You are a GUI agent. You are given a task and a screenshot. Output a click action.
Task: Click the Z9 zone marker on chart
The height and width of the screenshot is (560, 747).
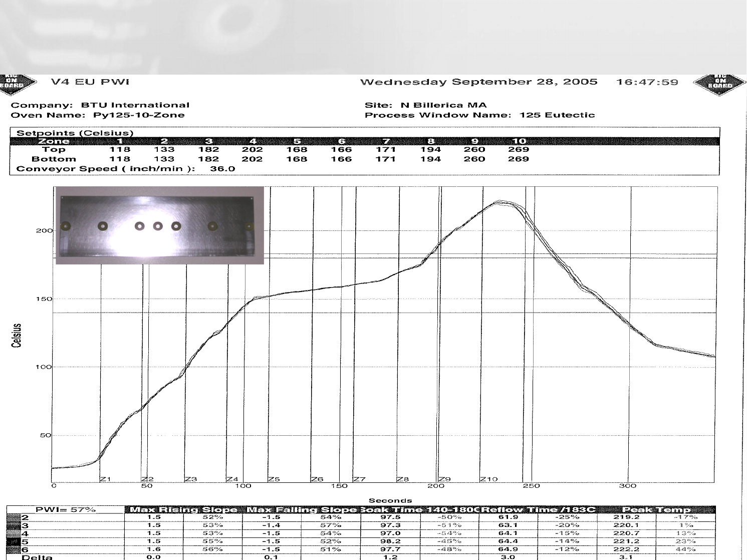(445, 479)
